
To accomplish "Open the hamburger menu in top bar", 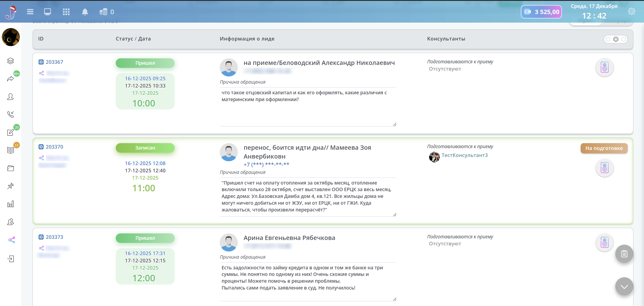I will point(30,12).
